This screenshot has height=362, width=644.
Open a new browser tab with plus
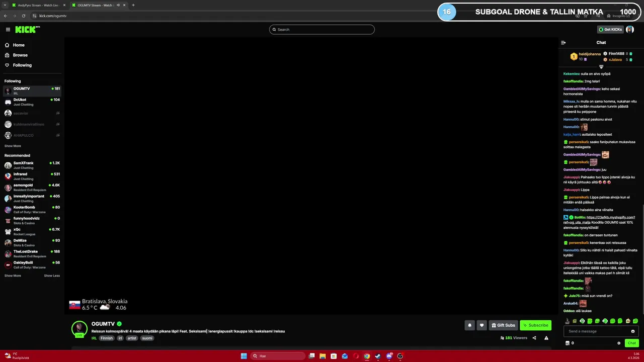133,5
